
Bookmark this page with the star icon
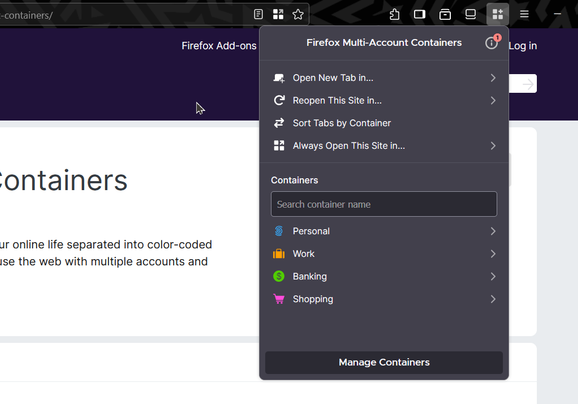(x=298, y=14)
